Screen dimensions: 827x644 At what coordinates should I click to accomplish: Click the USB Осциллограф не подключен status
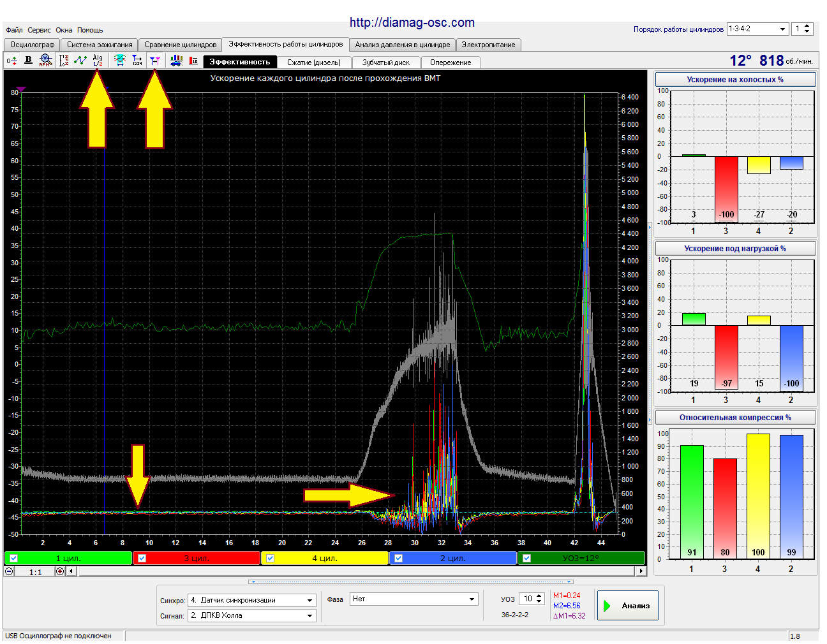coord(58,636)
